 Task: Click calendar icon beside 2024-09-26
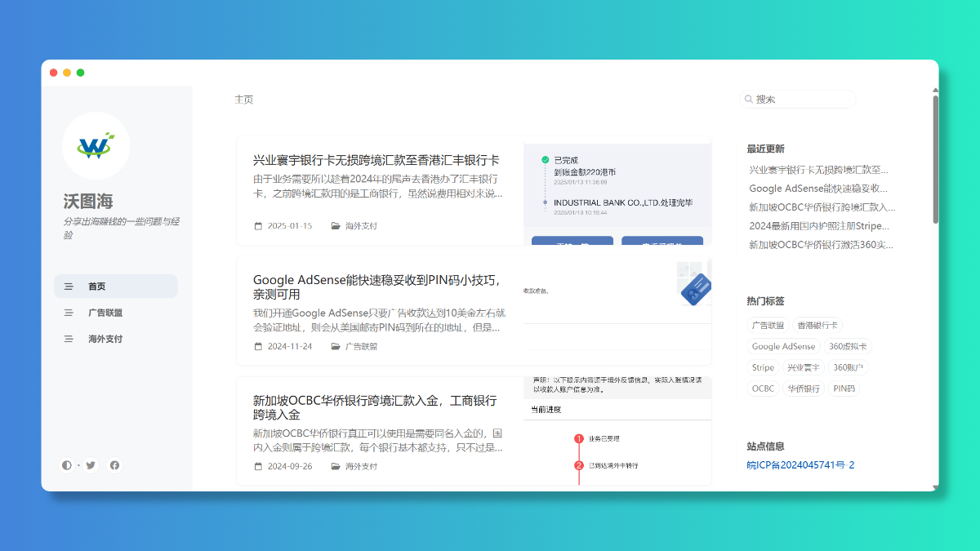259,466
